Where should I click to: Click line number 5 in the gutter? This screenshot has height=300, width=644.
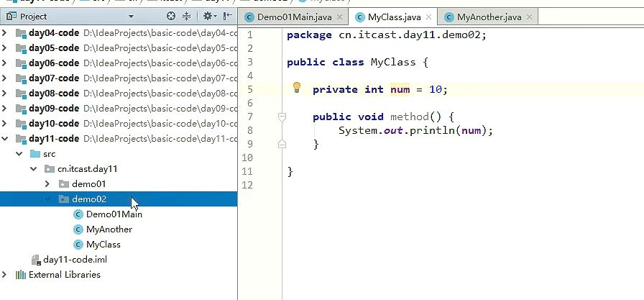pyautogui.click(x=250, y=90)
